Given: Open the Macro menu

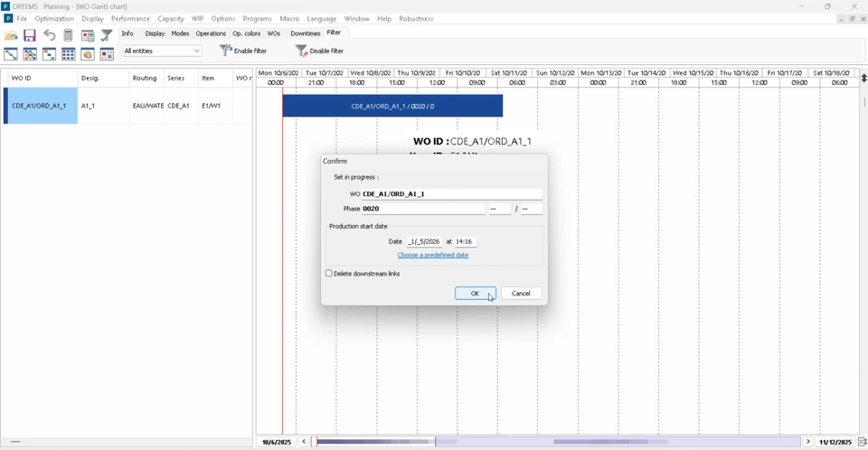Looking at the screenshot, I should click(x=289, y=19).
